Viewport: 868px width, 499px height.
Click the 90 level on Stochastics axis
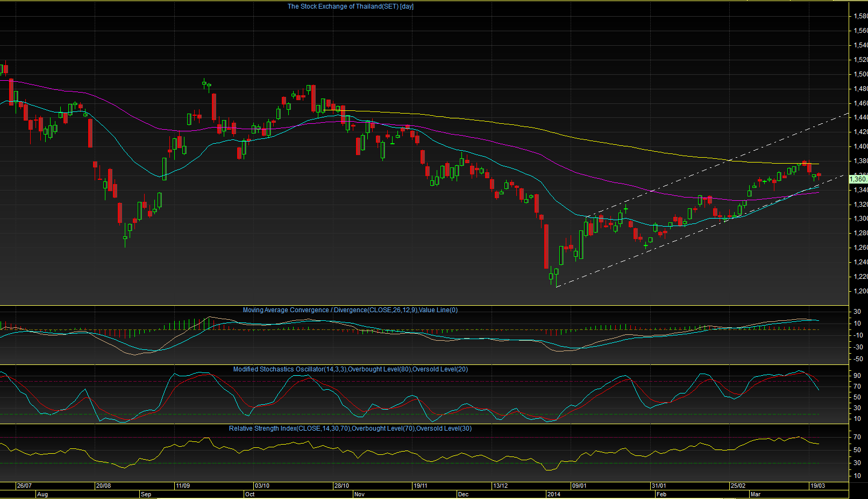coord(857,376)
